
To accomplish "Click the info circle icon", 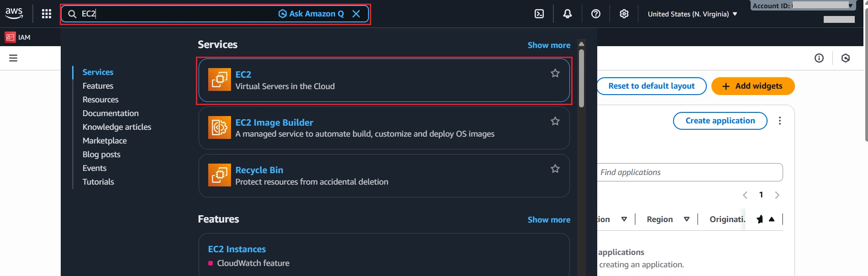I will pyautogui.click(x=819, y=58).
